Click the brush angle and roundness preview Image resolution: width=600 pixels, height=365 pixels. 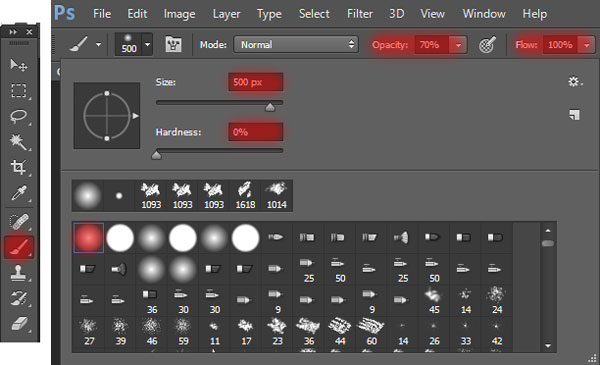[x=107, y=116]
